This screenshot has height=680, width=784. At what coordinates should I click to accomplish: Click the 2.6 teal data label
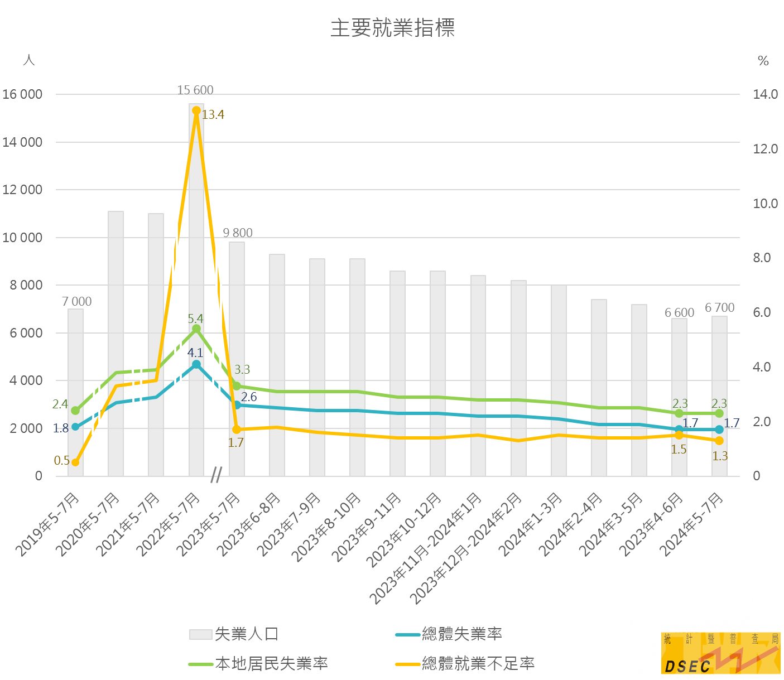[249, 397]
